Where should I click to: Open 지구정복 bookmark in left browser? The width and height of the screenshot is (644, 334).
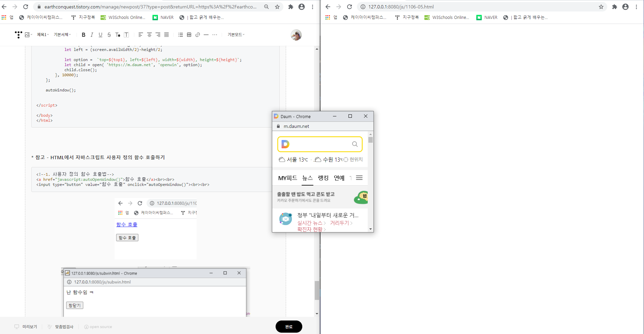[83, 18]
